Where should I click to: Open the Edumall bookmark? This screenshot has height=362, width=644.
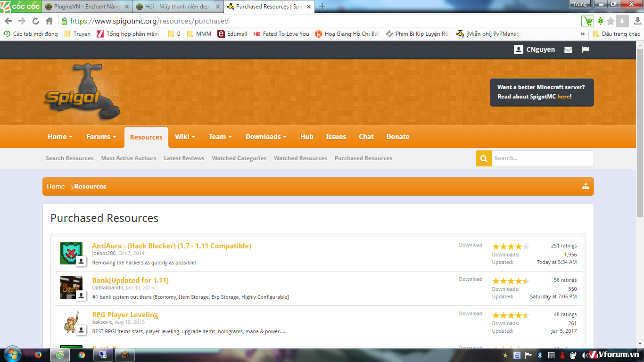[232, 34]
